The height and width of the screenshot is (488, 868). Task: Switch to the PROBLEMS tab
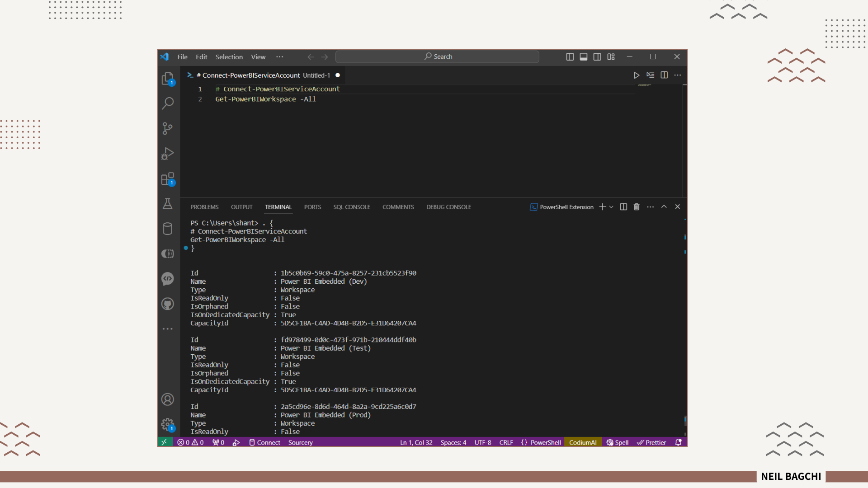[204, 207]
